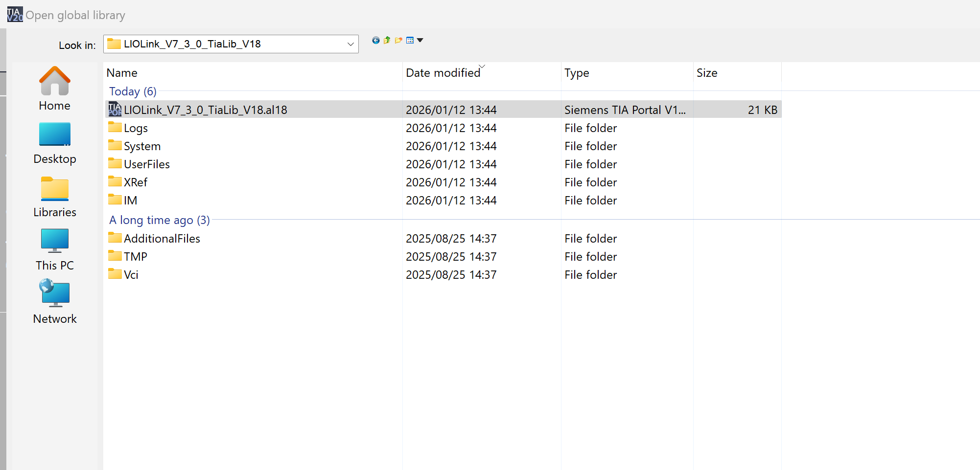Open the view options dropdown arrow
The width and height of the screenshot is (980, 470).
pyautogui.click(x=420, y=41)
